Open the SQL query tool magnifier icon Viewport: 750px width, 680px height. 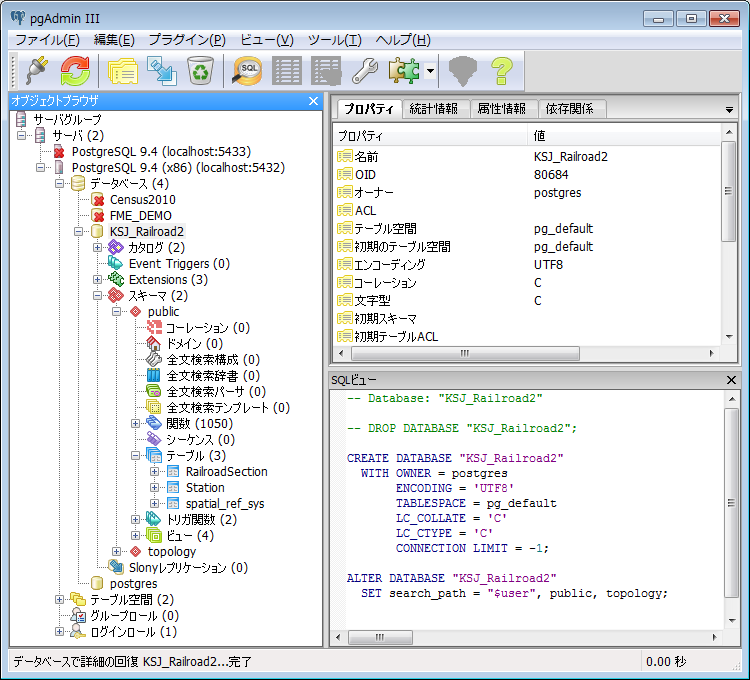pos(247,71)
